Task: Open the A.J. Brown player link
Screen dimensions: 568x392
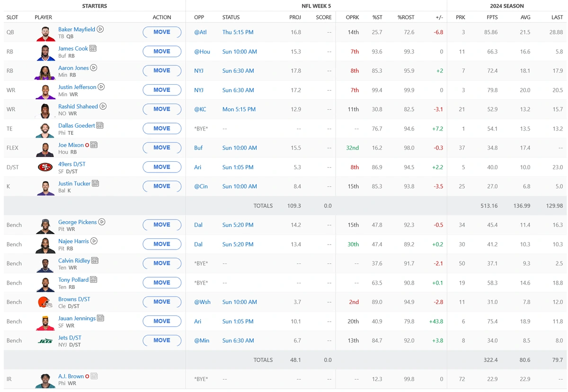Action: pyautogui.click(x=71, y=376)
